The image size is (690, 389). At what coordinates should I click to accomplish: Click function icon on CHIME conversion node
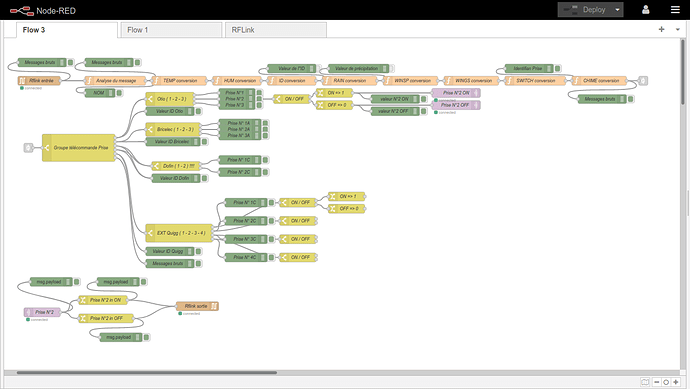coord(576,81)
